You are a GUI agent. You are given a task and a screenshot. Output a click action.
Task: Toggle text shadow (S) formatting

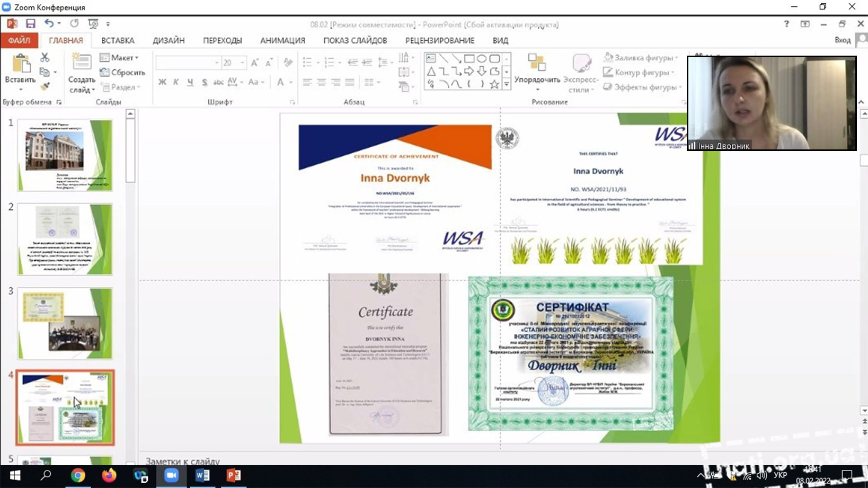(205, 82)
